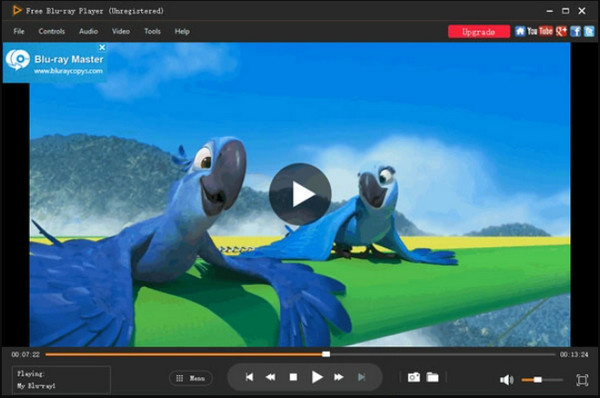Minimize the player window

549,11
